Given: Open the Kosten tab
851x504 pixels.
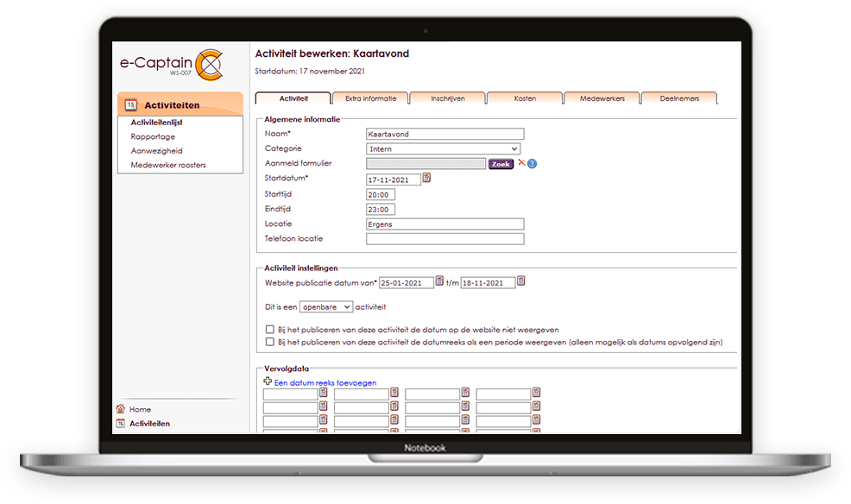Looking at the screenshot, I should click(525, 98).
